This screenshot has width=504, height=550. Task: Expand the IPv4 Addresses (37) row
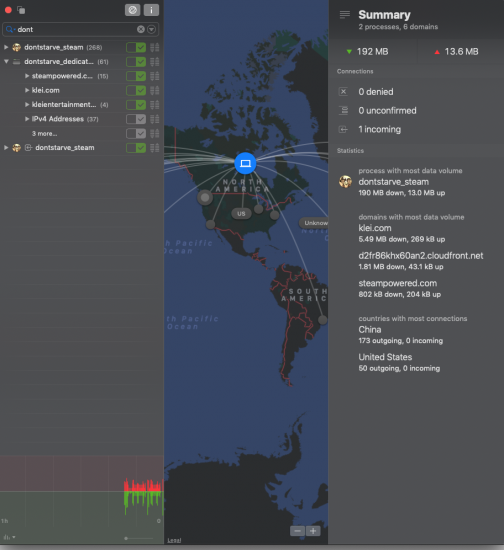tap(27, 119)
